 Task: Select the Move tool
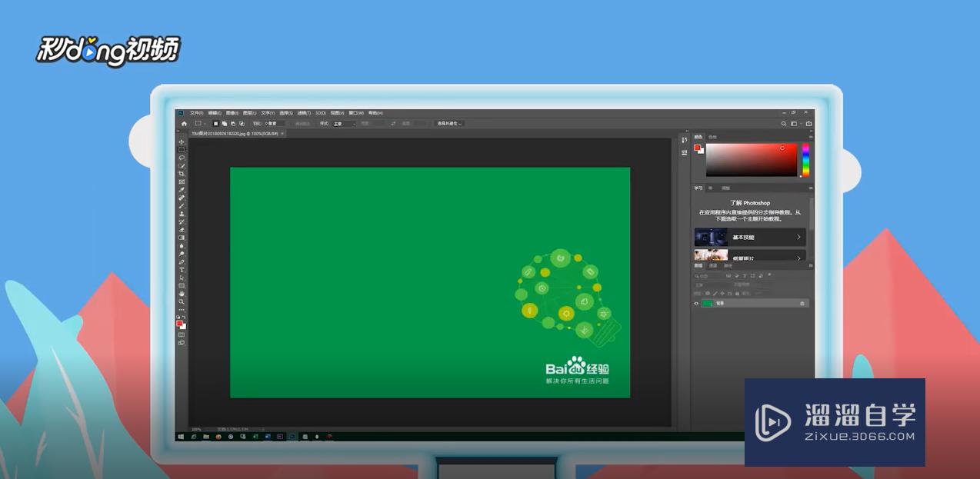182,141
